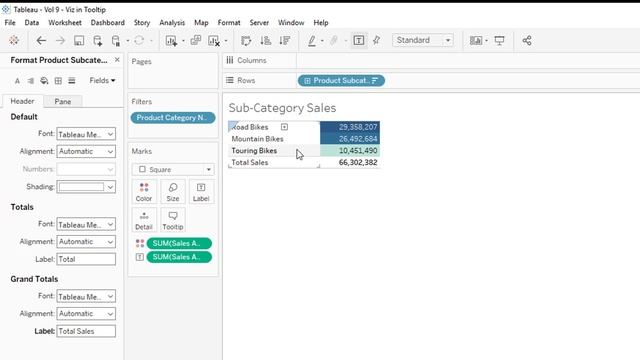
Task: Click the Product Subcategory pill on Rows
Action: click(341, 80)
